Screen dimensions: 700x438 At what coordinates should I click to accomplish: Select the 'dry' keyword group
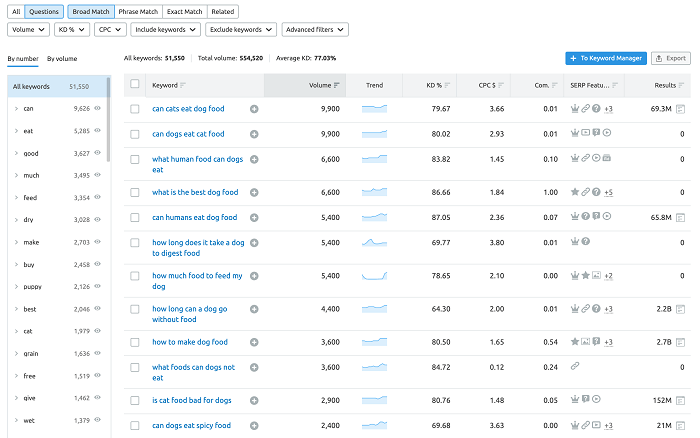tap(57, 220)
